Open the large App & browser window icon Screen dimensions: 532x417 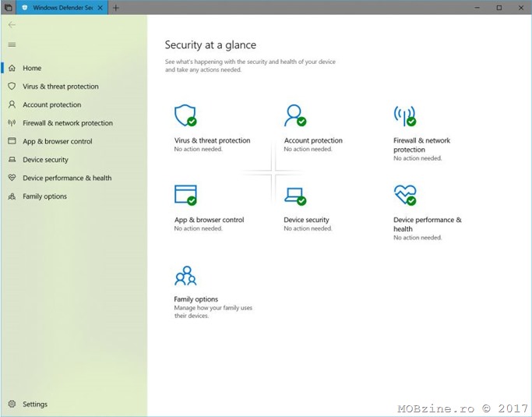(x=185, y=195)
